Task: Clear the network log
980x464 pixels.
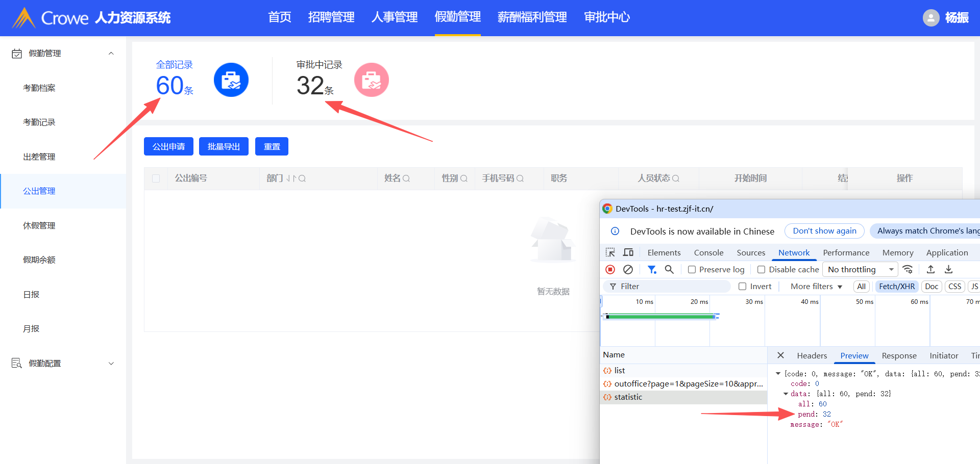Action: [628, 269]
